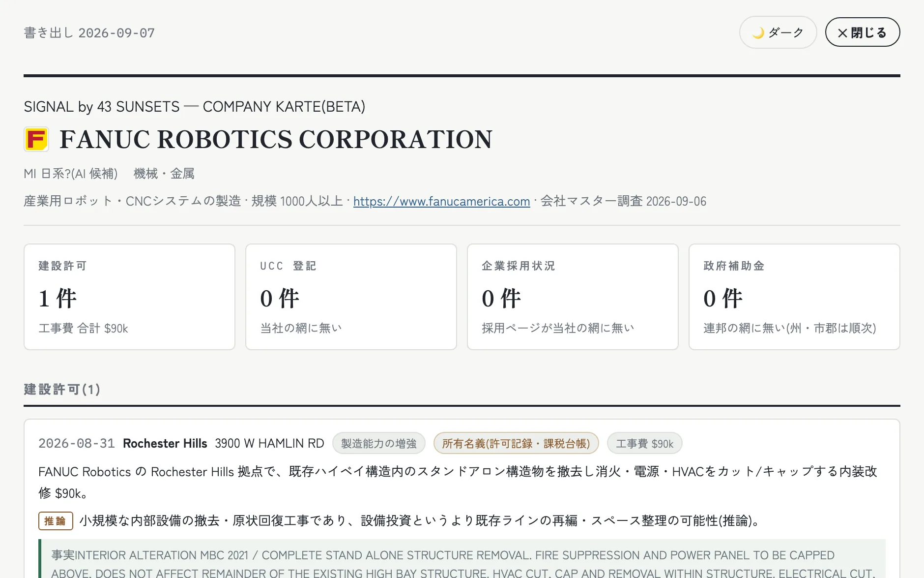Click the 当社の網に無い text under UCC

point(301,328)
